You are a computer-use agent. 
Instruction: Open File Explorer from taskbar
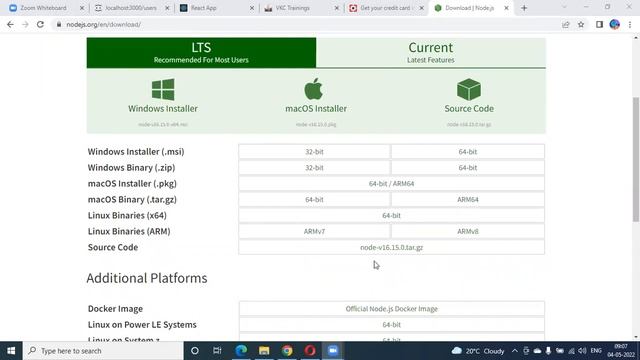[264, 351]
